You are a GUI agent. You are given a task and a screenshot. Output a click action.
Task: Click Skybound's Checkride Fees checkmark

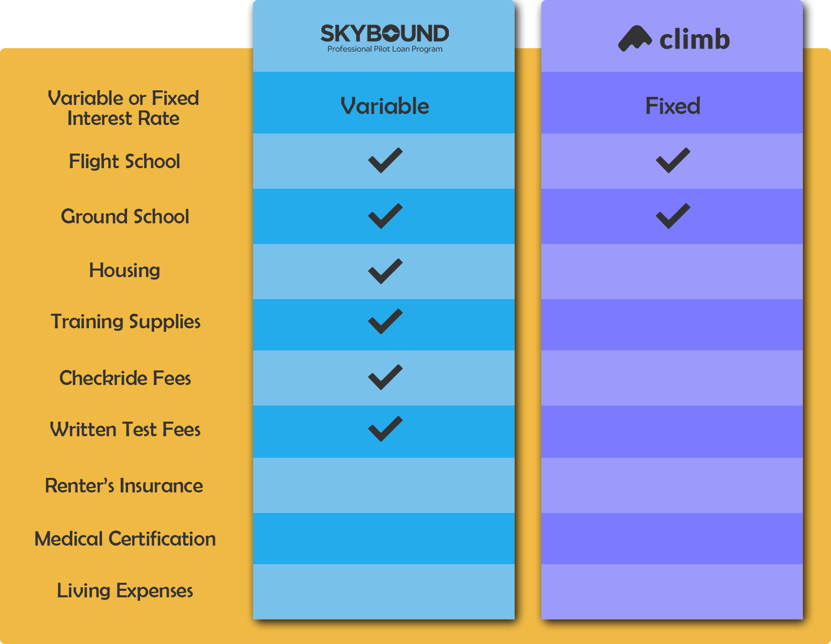click(385, 377)
